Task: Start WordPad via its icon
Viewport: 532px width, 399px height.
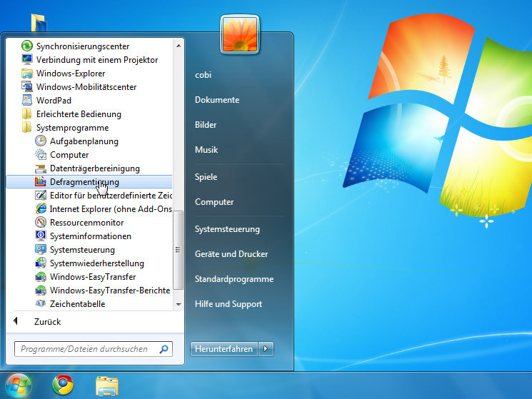Action: pos(27,100)
